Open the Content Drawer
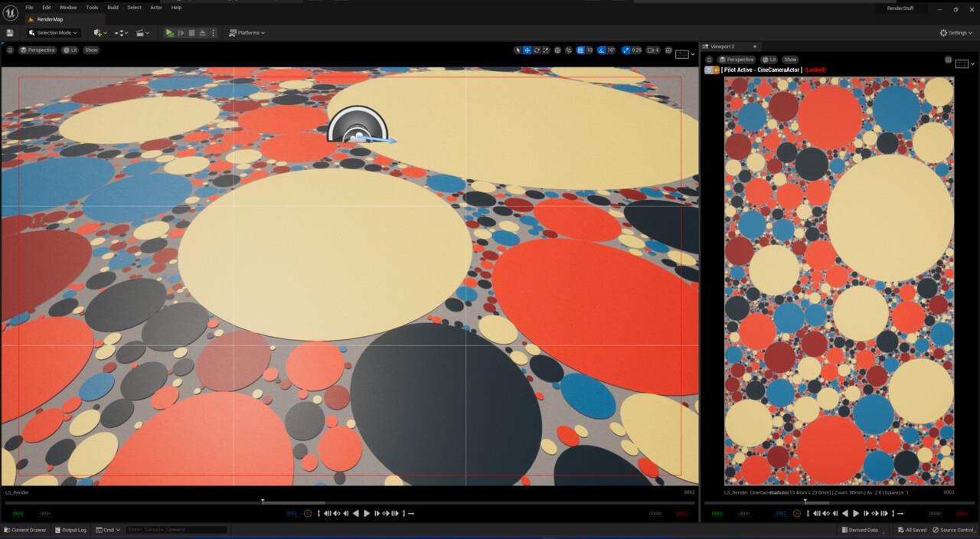The width and height of the screenshot is (980, 539). [24, 530]
